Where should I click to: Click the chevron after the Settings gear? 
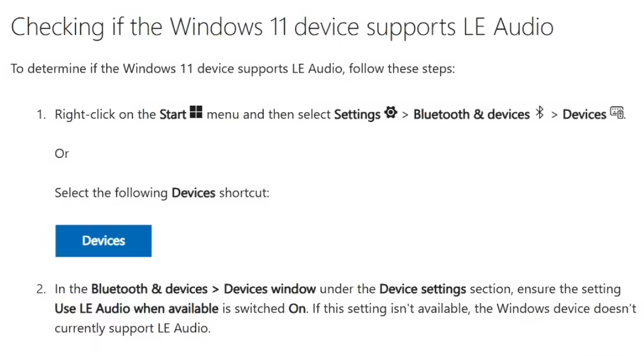tap(405, 115)
